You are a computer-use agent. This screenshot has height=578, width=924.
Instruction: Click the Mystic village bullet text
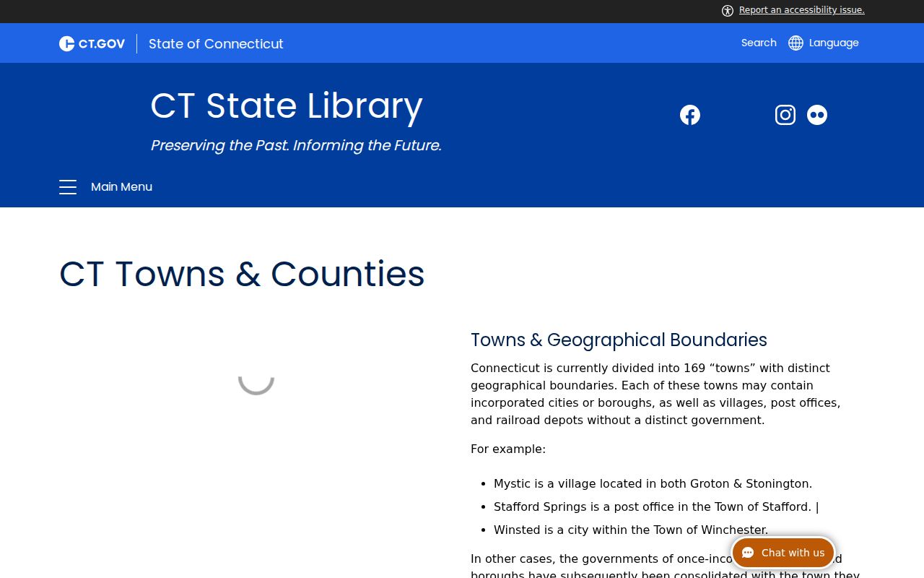[653, 483]
